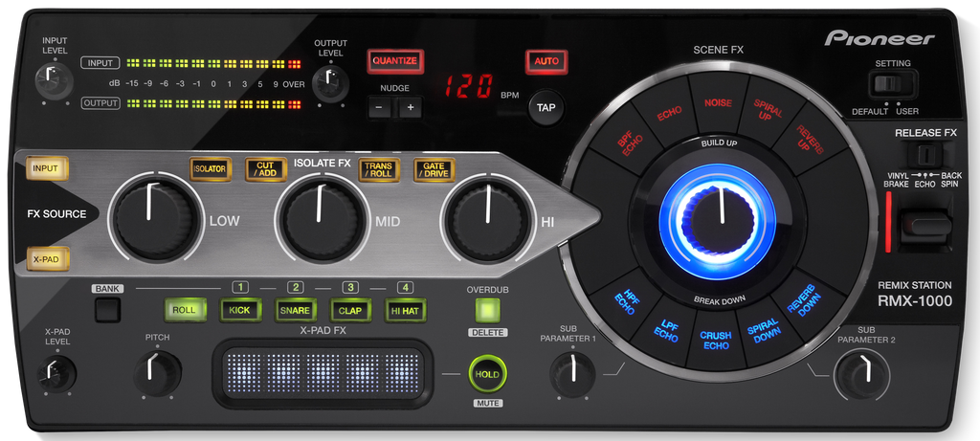This screenshot has width=980, height=441.
Task: Select the BPF ECHO scene effect
Action: coord(630,143)
